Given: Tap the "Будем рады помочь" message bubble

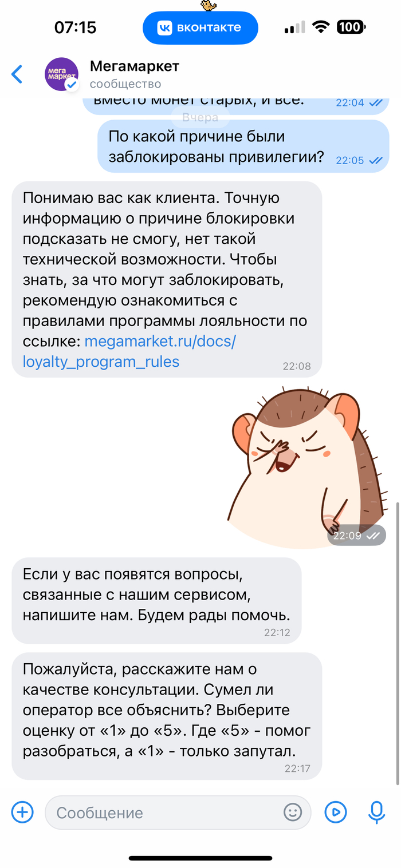Looking at the screenshot, I should click(156, 600).
